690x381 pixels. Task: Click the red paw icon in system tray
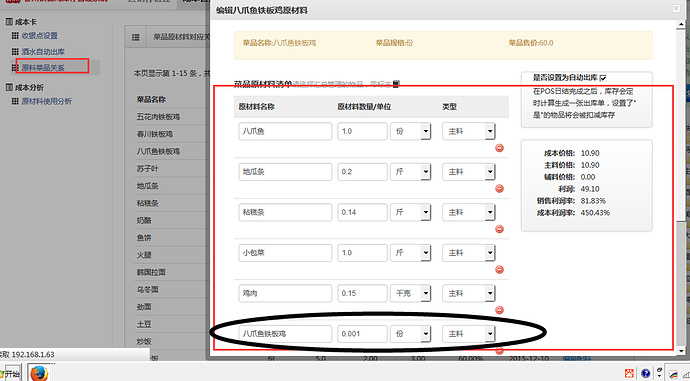point(629,374)
